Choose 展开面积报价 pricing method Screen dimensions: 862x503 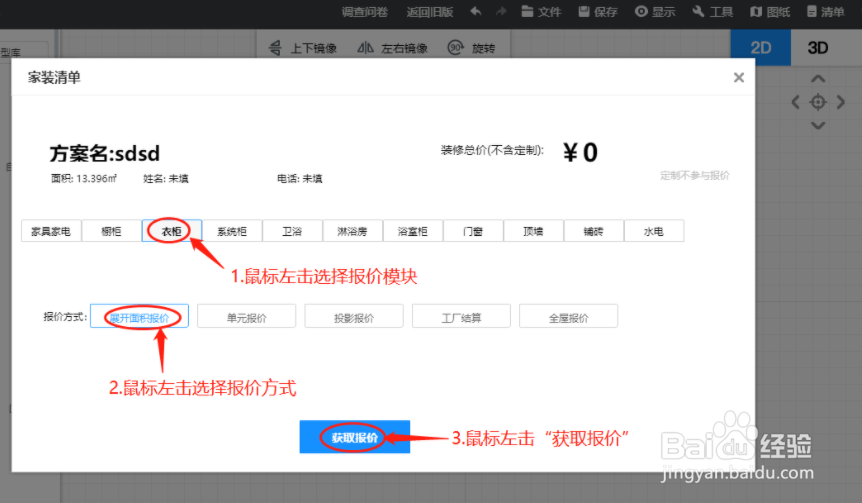click(140, 317)
